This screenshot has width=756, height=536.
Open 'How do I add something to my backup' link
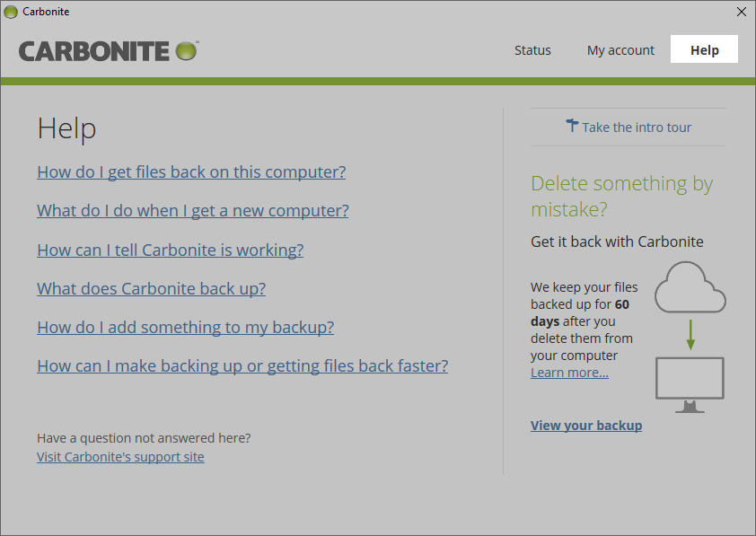point(185,328)
